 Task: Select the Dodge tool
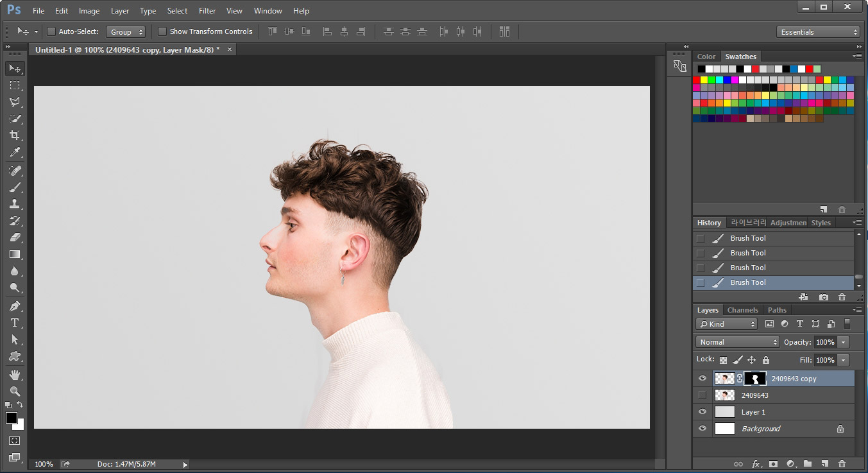tap(15, 288)
